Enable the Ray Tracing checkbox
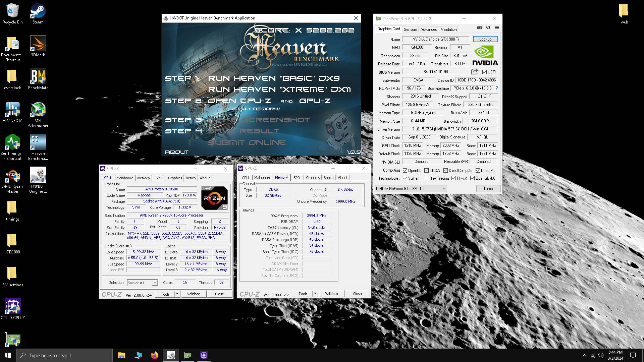The image size is (644, 362). click(426, 178)
